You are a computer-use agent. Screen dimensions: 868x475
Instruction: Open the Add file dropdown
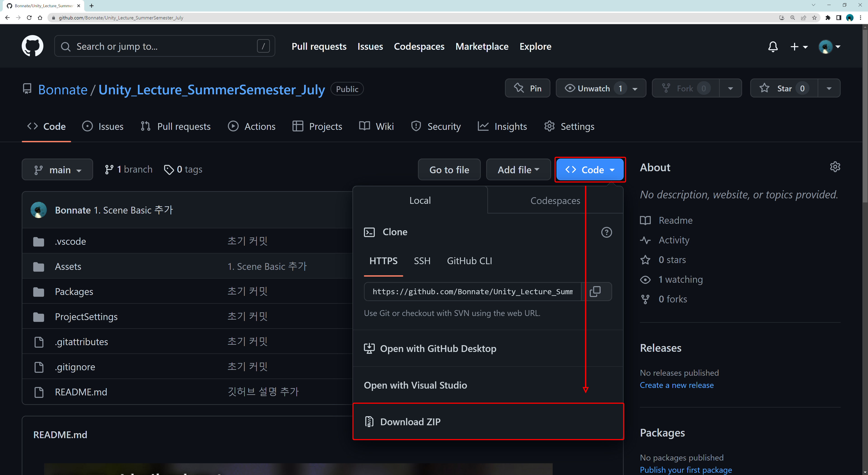518,170
